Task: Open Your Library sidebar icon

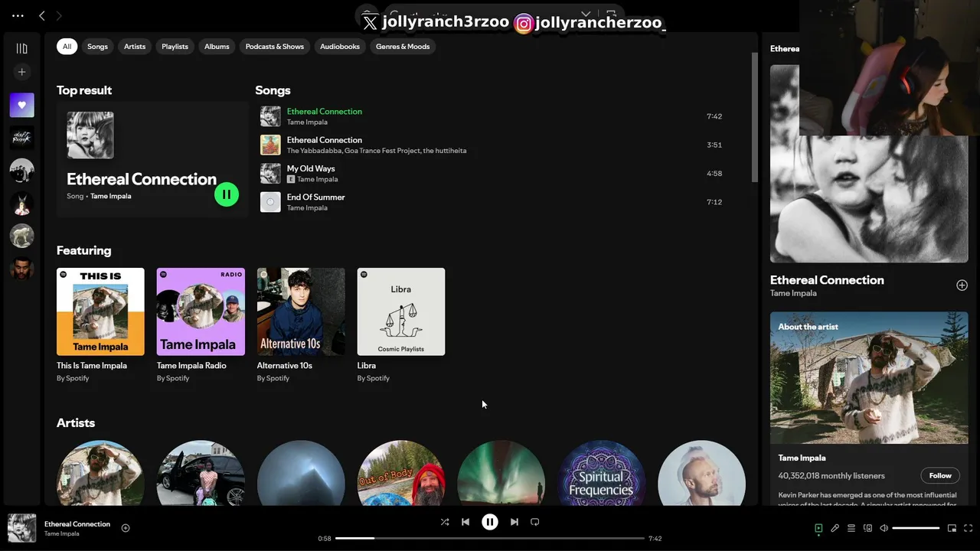Action: 21,48
